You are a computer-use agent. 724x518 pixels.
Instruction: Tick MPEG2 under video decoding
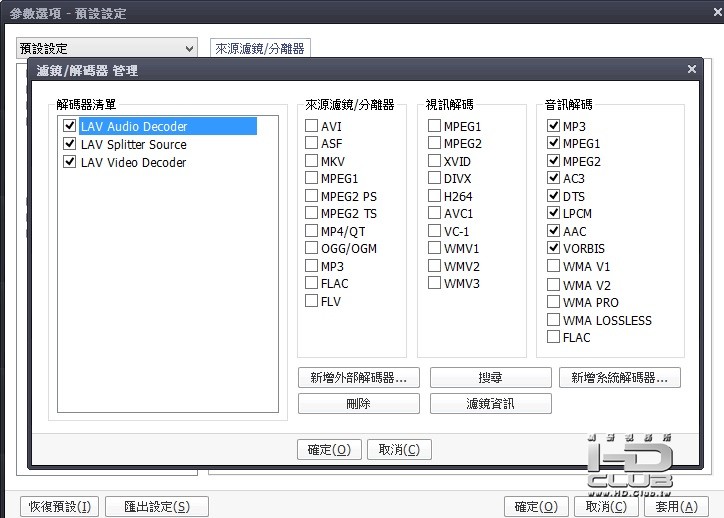[x=434, y=143]
